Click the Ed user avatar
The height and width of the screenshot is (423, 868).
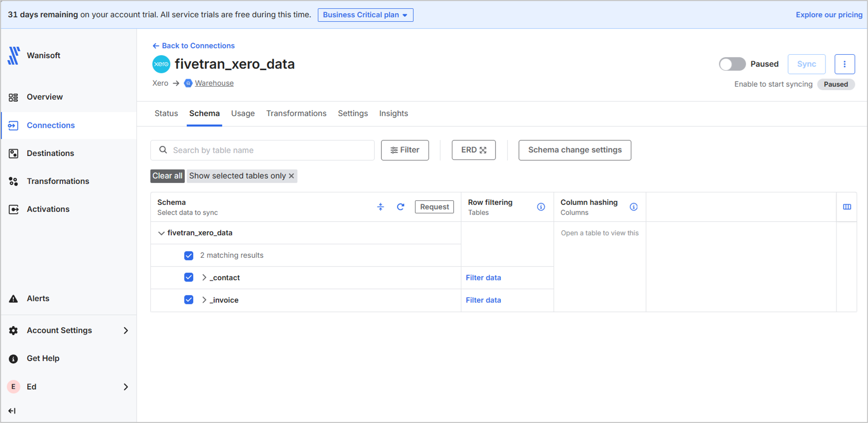tap(13, 387)
